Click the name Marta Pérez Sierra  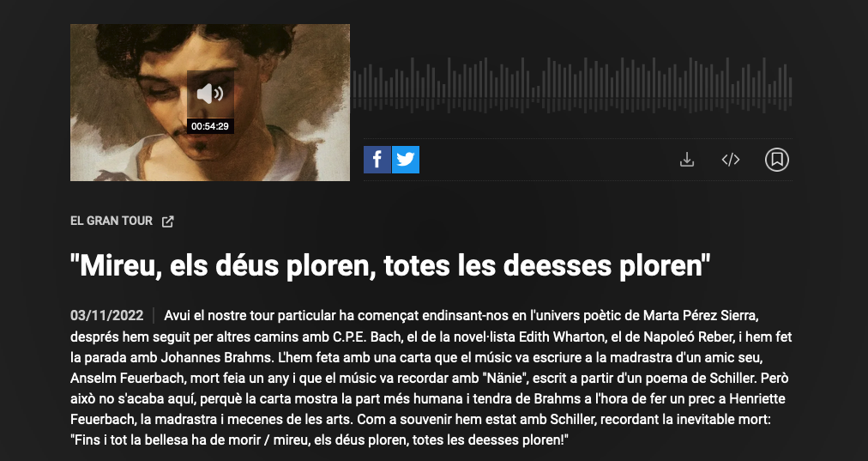point(700,316)
